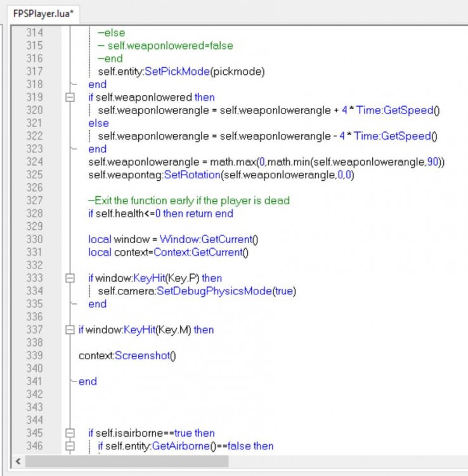Image resolution: width=468 pixels, height=476 pixels.
Task: Click line number 324 in the gutter
Action: [x=35, y=162]
